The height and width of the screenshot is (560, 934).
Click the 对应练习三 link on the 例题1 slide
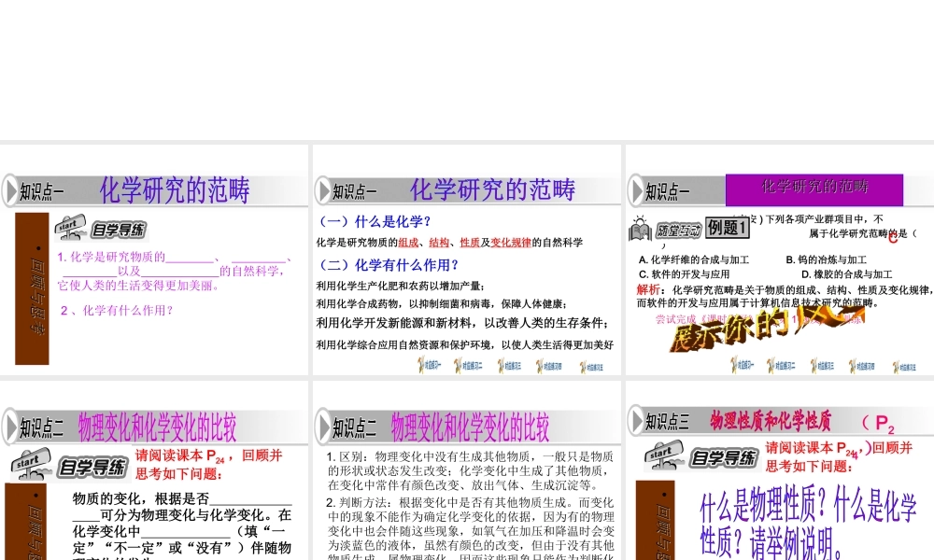[x=822, y=365]
